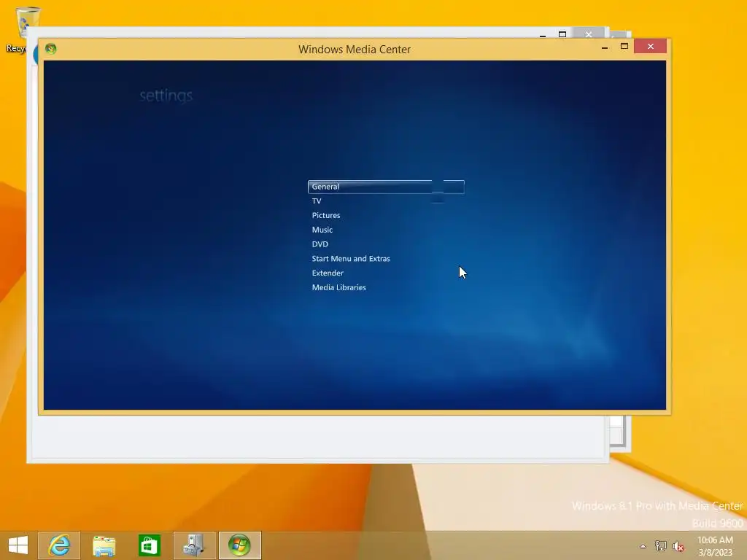Image resolution: width=747 pixels, height=560 pixels.
Task: Choose Start Menu and Extras
Action: pos(351,259)
